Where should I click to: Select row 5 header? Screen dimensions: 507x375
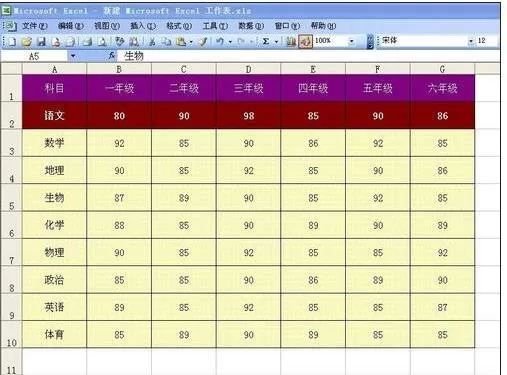point(11,197)
